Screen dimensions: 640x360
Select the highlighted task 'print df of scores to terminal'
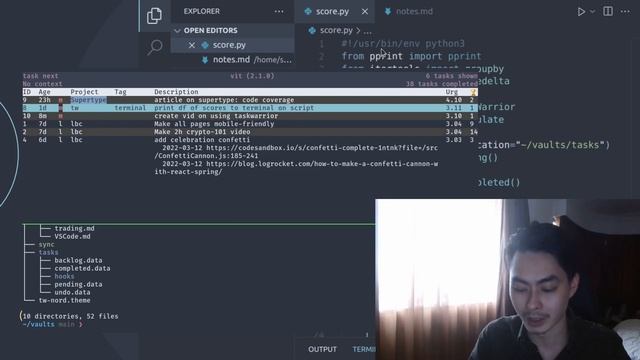point(250,108)
